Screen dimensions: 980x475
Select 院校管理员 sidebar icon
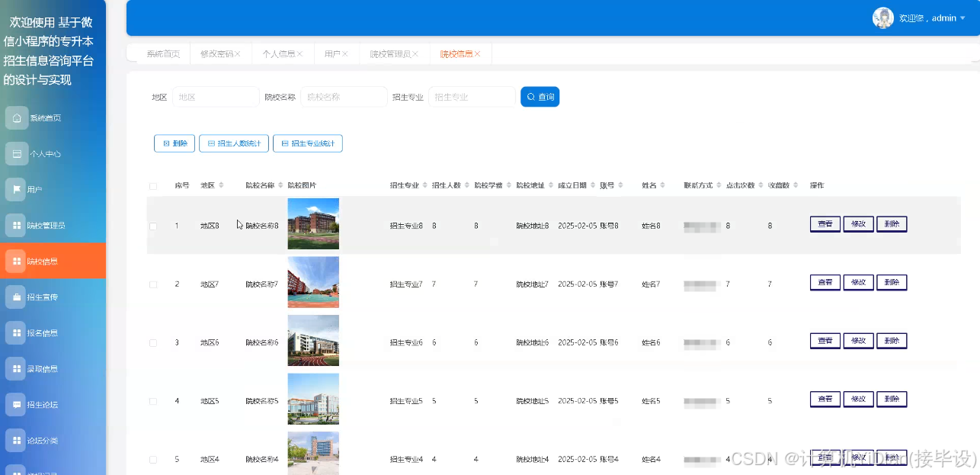pos(17,225)
